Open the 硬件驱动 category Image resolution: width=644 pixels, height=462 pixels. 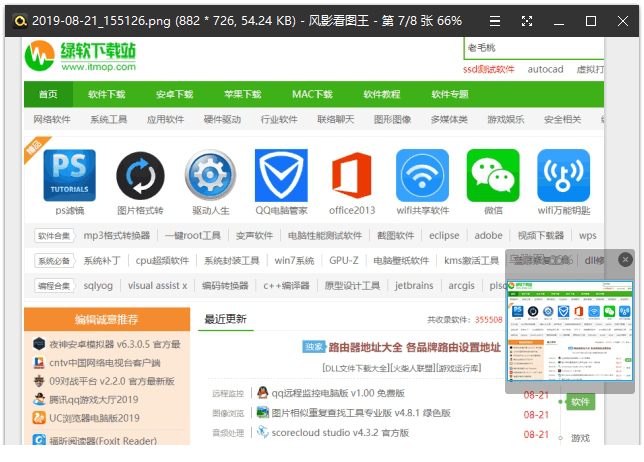[222, 120]
